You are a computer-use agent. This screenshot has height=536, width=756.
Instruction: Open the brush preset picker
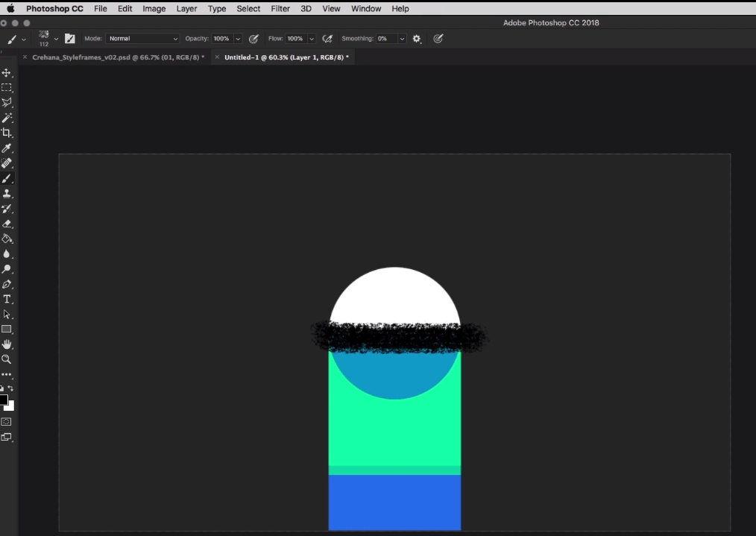click(x=48, y=37)
